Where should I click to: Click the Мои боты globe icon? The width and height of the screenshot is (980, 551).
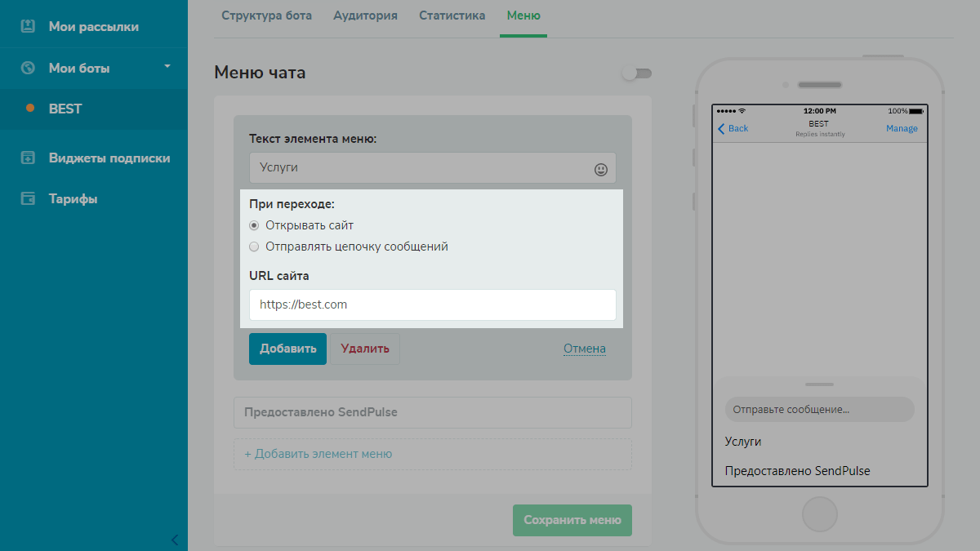(x=28, y=68)
